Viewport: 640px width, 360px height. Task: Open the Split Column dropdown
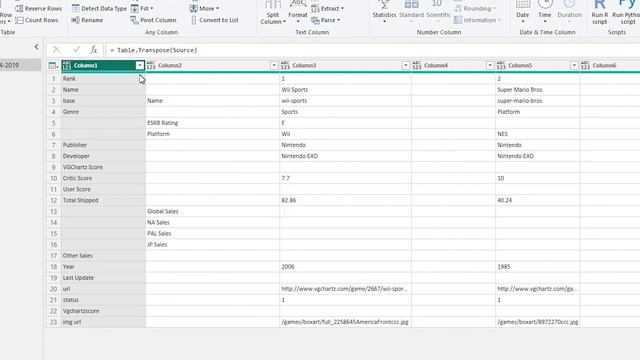click(273, 12)
